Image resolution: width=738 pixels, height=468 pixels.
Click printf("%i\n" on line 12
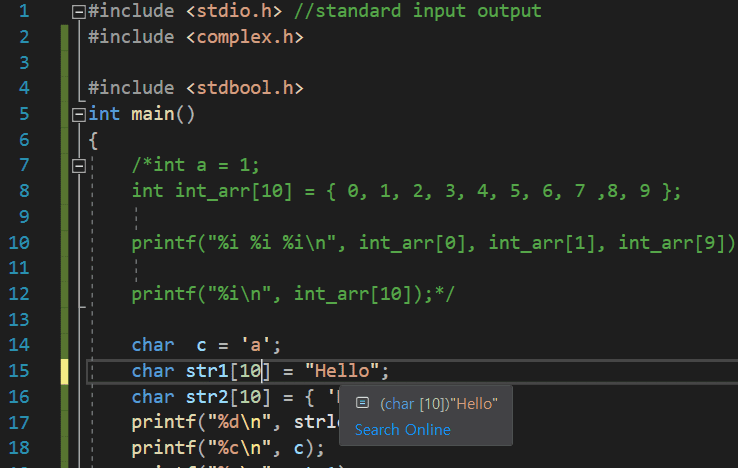click(x=201, y=294)
